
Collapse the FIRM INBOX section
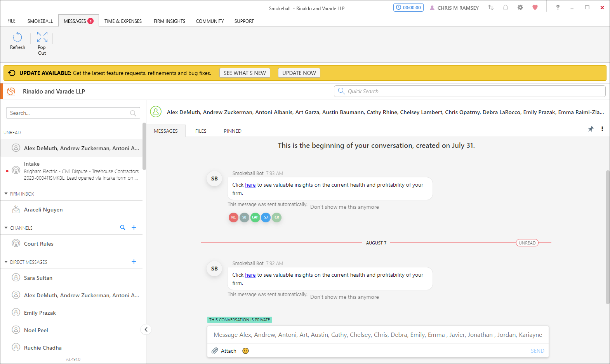6,194
